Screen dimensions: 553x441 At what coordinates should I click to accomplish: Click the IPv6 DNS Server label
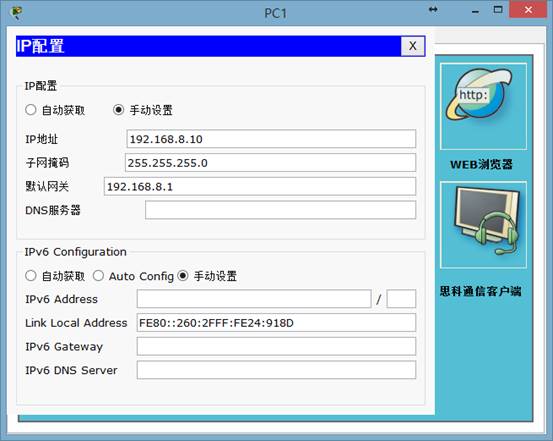[x=71, y=370]
